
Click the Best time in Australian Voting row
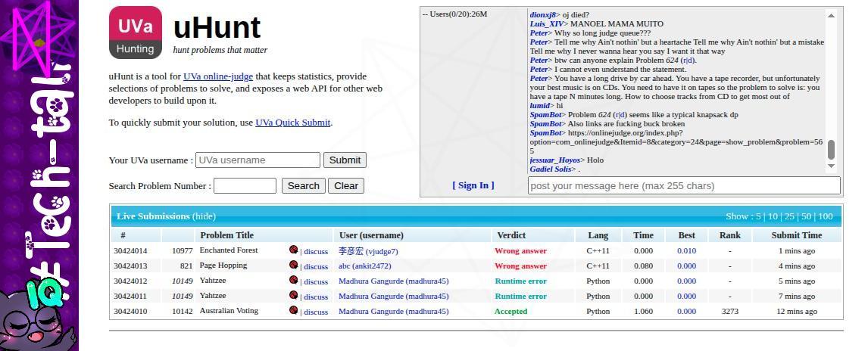(686, 311)
